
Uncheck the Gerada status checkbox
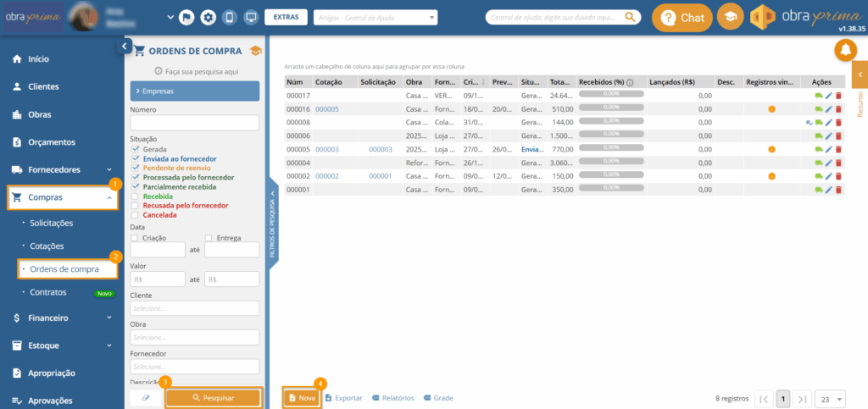[135, 149]
